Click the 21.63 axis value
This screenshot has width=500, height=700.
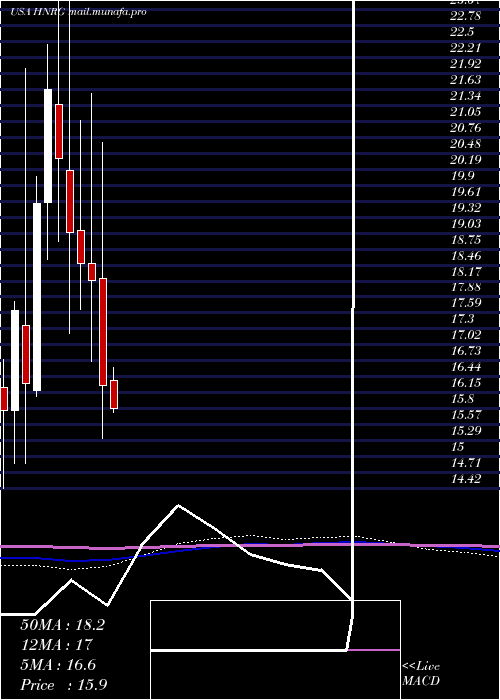466,80
